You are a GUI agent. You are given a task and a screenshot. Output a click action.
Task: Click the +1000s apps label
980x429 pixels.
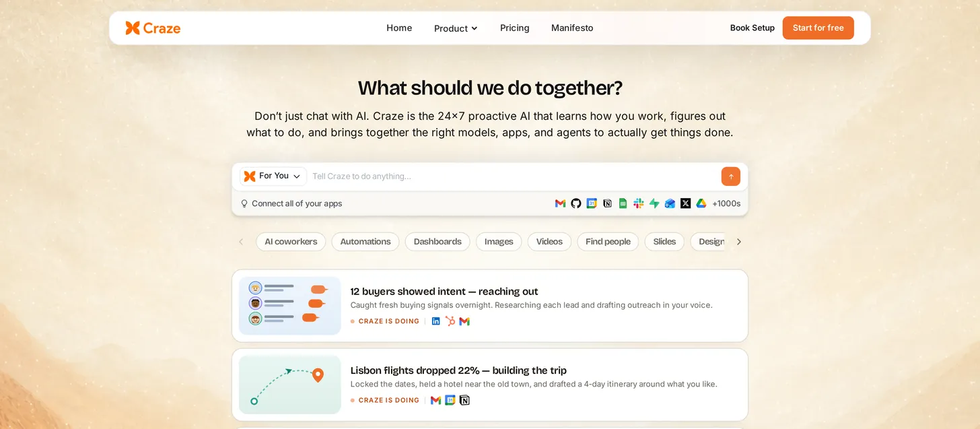point(726,203)
